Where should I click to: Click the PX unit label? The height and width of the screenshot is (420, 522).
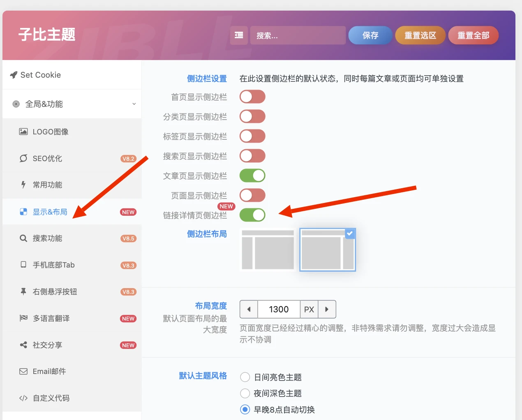coord(309,309)
